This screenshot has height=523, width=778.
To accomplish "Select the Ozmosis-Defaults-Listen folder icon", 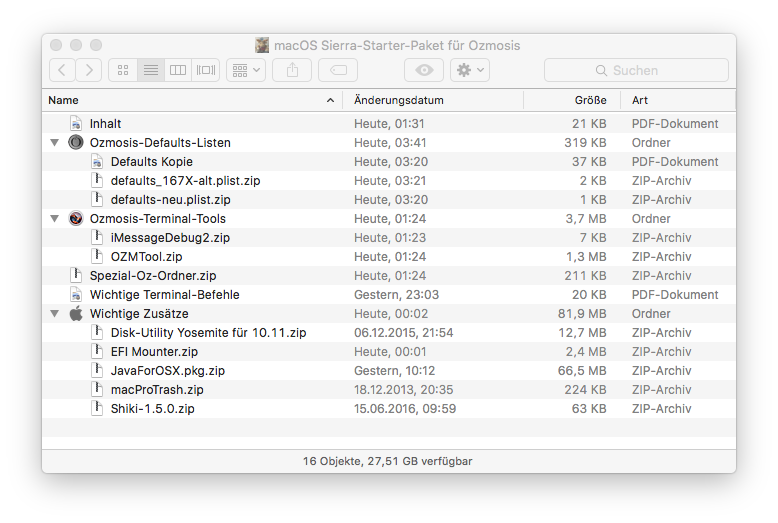I will coord(76,142).
